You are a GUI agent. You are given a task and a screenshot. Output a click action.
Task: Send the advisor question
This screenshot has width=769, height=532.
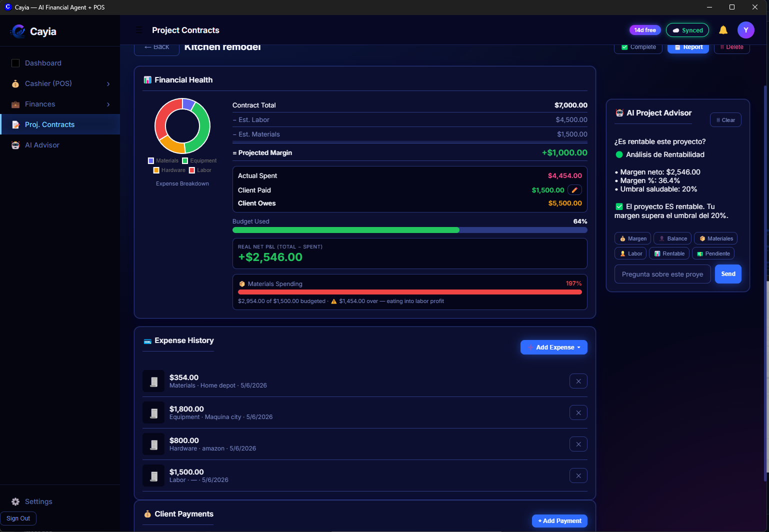[728, 274]
